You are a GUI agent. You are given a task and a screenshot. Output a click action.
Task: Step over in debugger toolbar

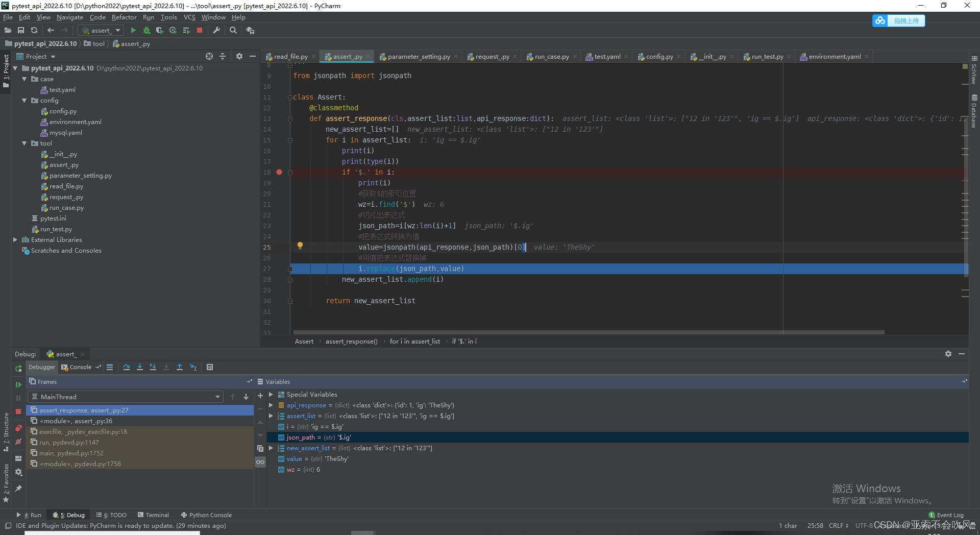pyautogui.click(x=127, y=367)
